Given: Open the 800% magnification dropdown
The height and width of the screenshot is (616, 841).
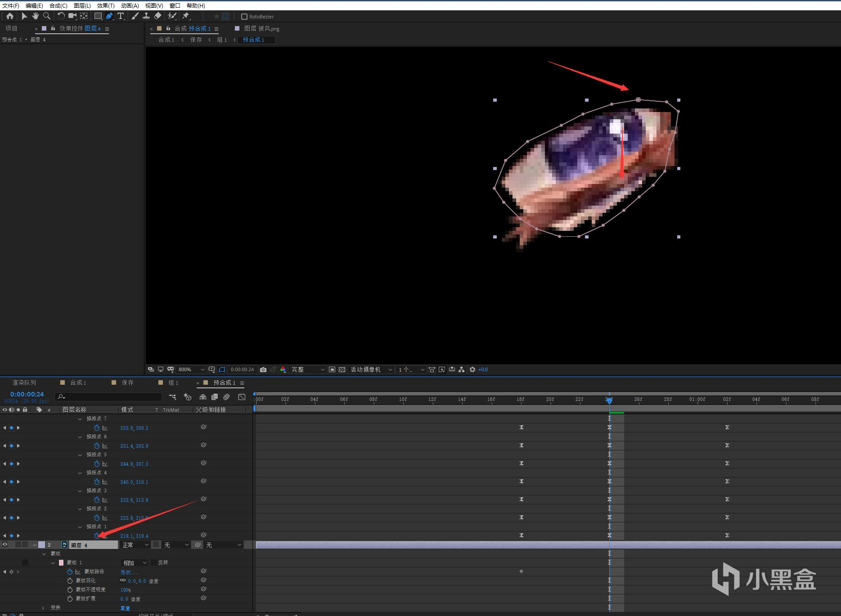Looking at the screenshot, I should pyautogui.click(x=192, y=369).
